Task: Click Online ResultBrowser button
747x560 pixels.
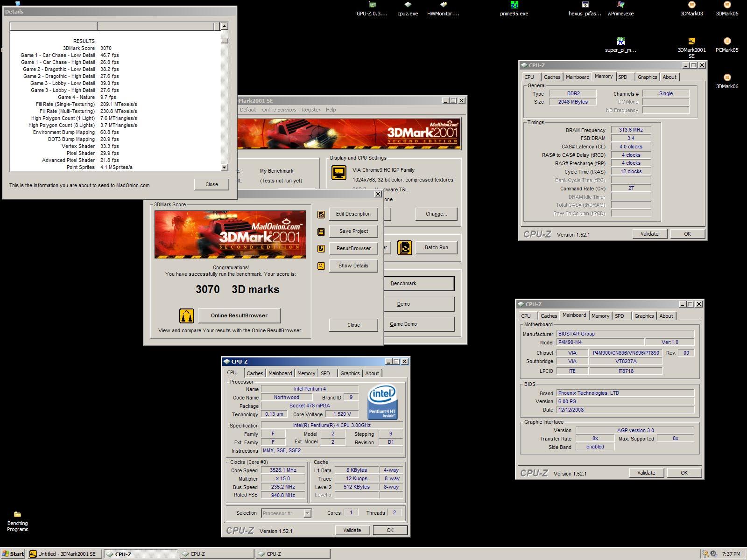Action: [x=239, y=315]
